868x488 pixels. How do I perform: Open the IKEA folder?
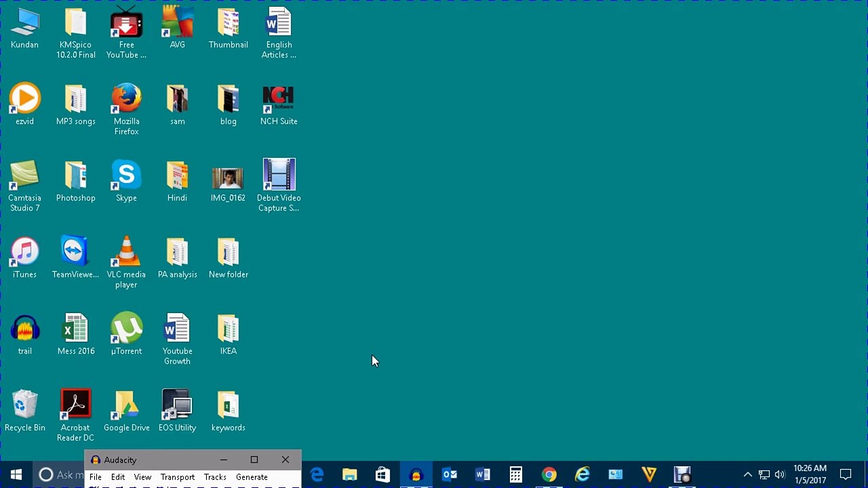tap(228, 335)
